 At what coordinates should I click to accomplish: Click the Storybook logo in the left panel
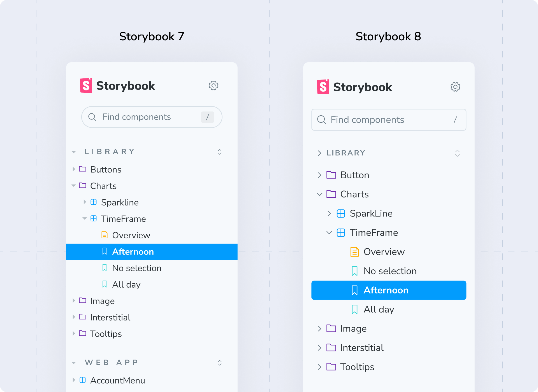pos(85,86)
